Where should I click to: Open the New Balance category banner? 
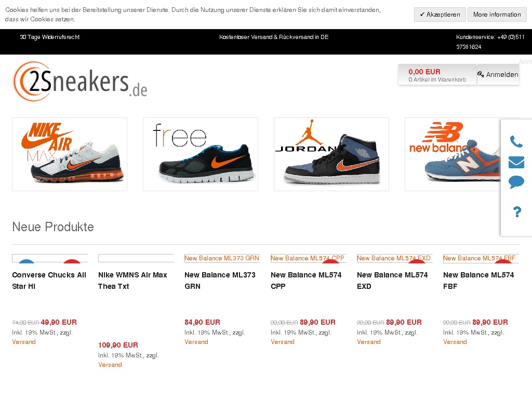[x=453, y=154]
